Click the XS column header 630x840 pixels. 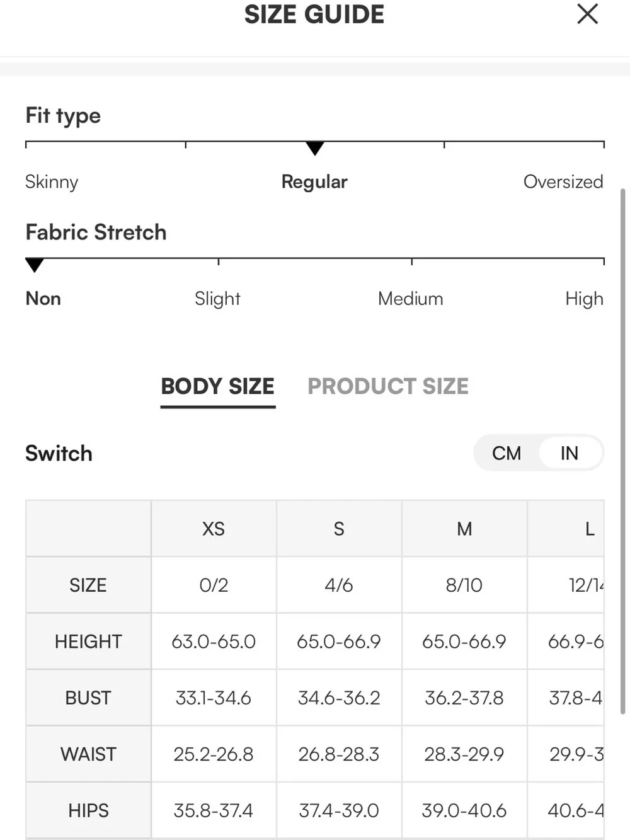(214, 529)
